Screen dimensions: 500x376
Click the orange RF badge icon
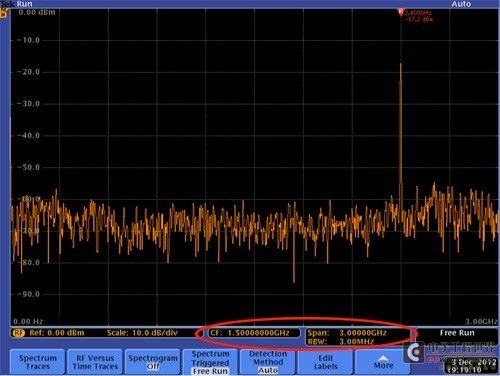[18, 333]
